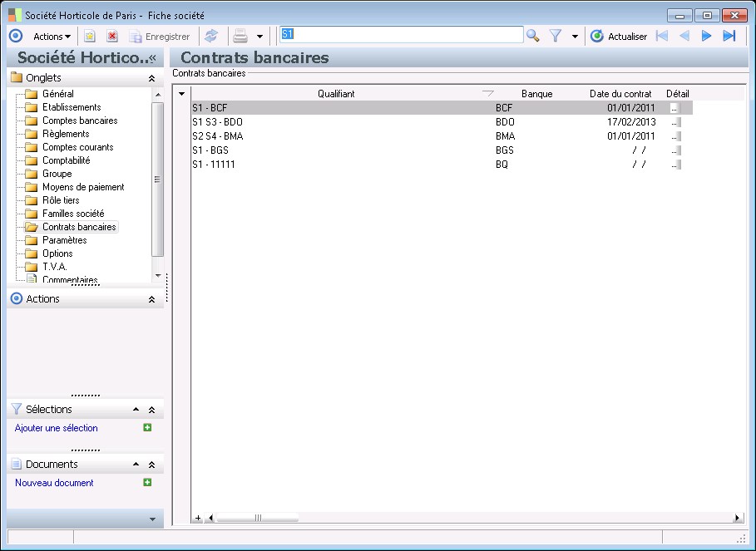The image size is (756, 551).
Task: Open the print options dropdown arrow
Action: coord(259,37)
